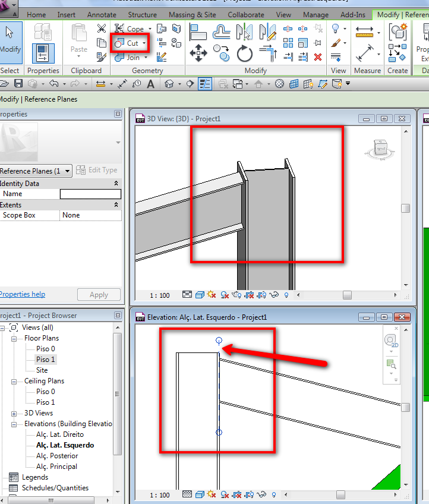Image resolution: width=429 pixels, height=504 pixels.
Task: Open the Massing & Site tab
Action: tap(192, 15)
